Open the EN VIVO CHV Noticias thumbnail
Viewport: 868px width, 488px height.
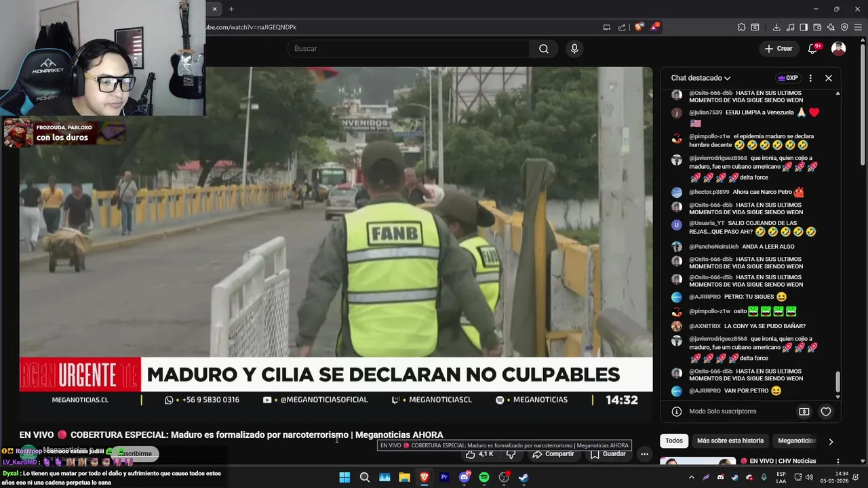[x=698, y=462]
